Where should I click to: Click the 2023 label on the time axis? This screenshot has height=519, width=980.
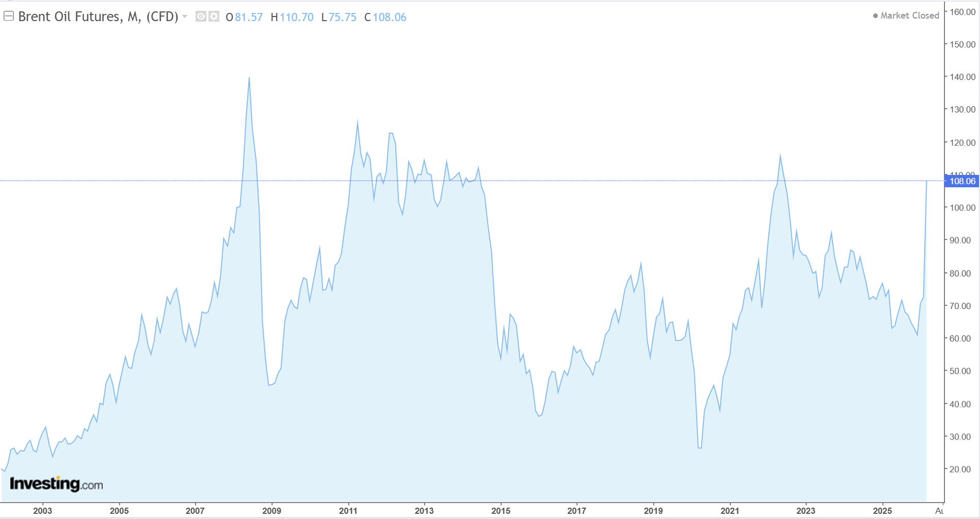click(806, 511)
